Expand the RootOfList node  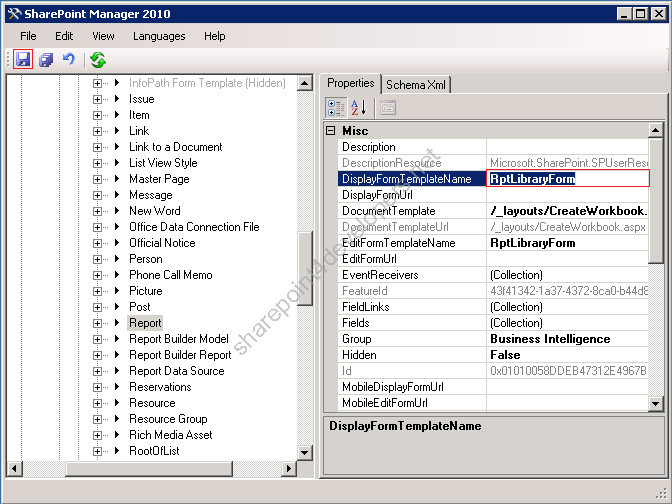[x=97, y=451]
